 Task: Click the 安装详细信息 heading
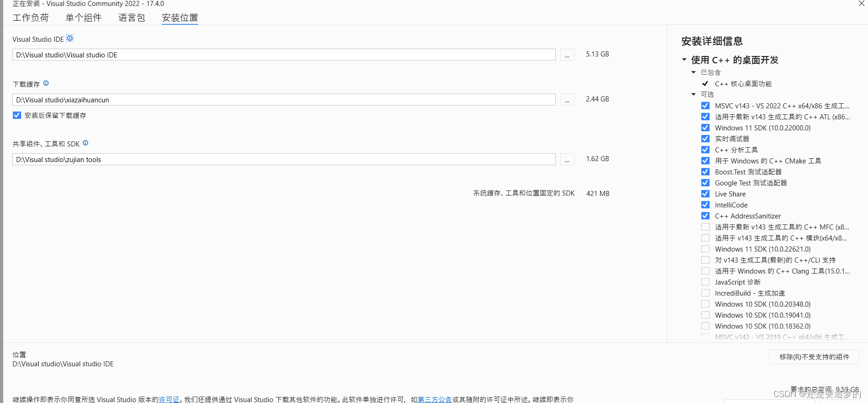click(x=712, y=41)
